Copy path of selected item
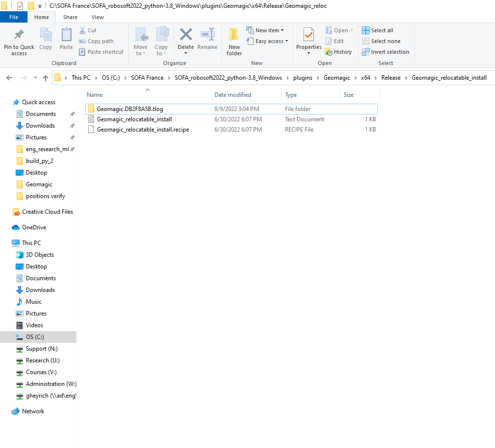 coord(96,41)
